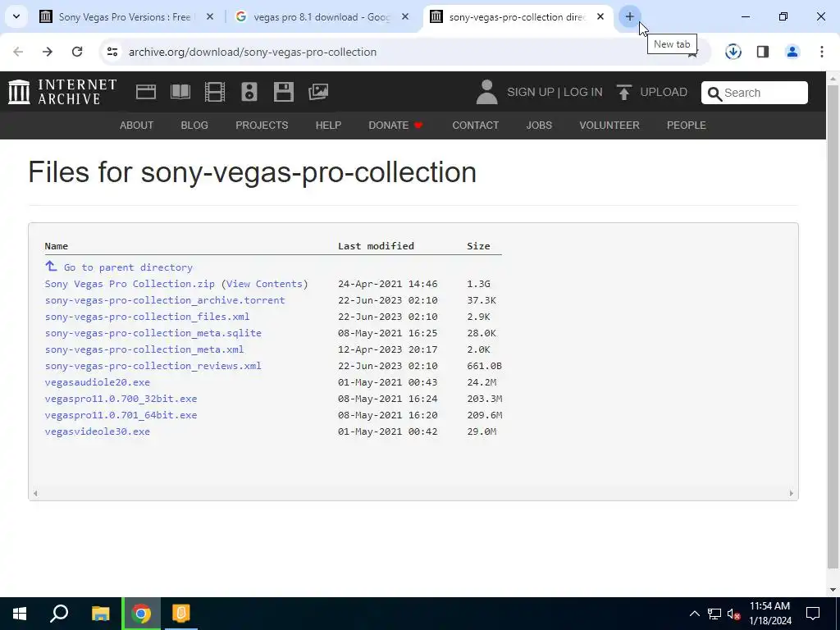Open the texts book icon
The image size is (840, 630).
pyautogui.click(x=180, y=92)
